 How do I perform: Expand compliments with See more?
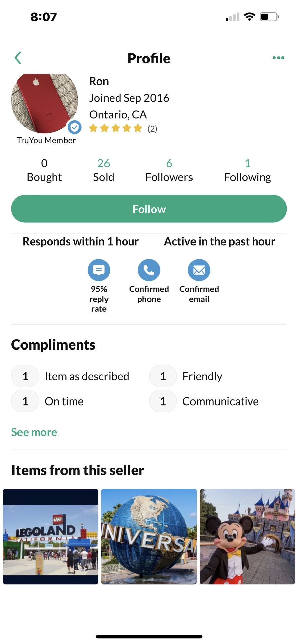pos(34,432)
